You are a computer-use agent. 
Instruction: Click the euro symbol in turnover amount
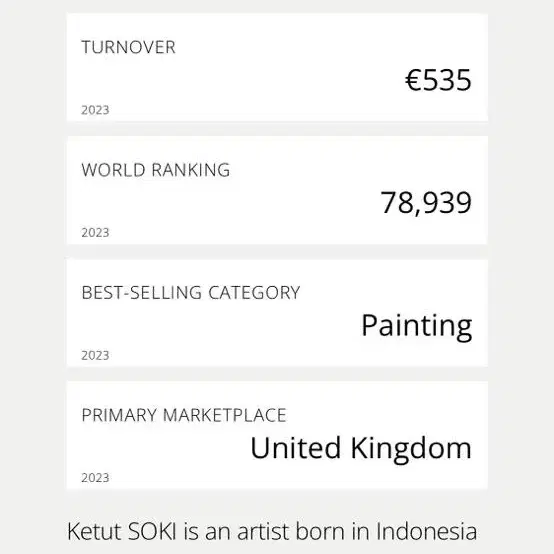(413, 80)
